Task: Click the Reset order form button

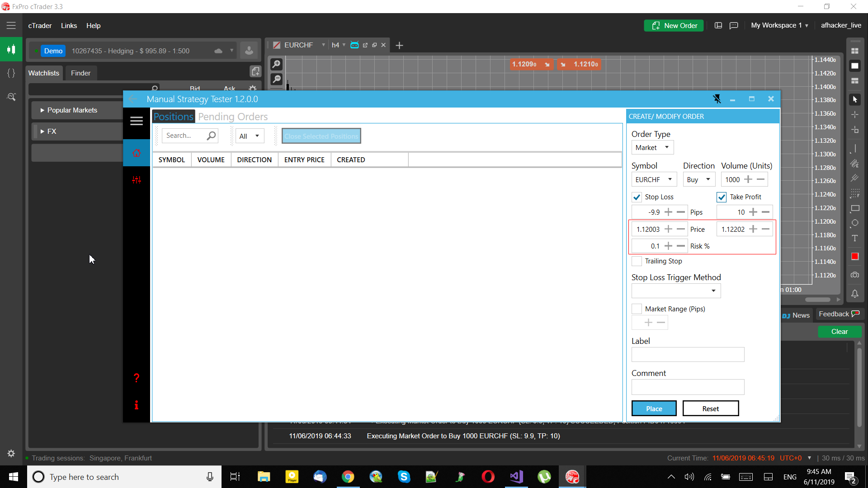Action: 710,408
